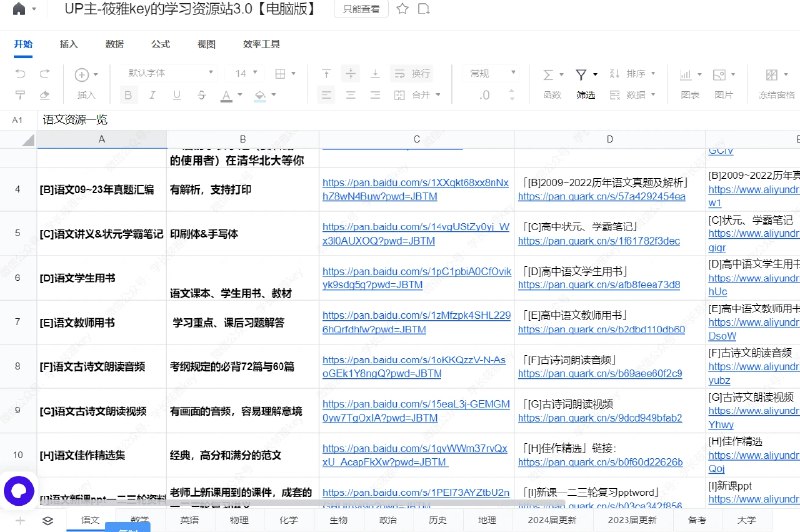
Task: Open the data (数据) tools dropdown
Action: (632, 95)
